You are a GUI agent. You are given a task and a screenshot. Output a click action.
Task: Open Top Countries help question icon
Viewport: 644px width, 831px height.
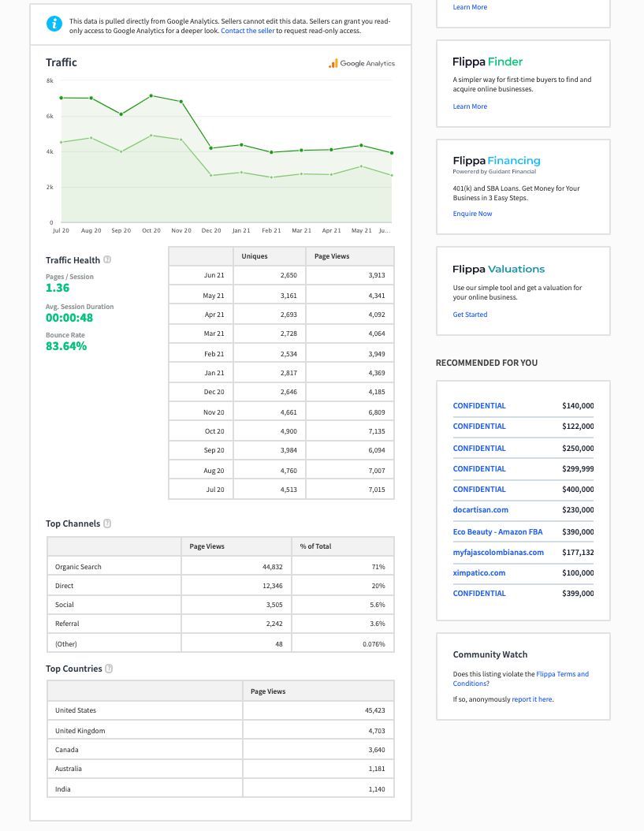coord(109,669)
